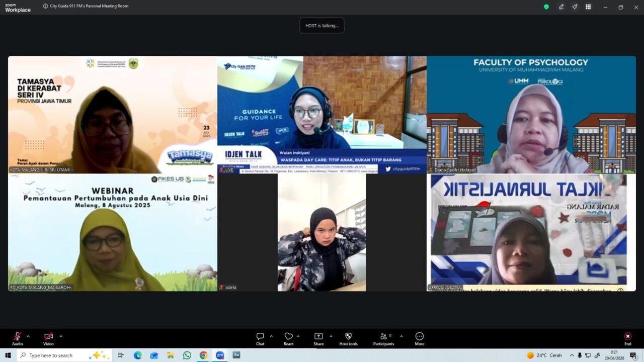Change the view layout with grid icon
The height and width of the screenshot is (362, 644).
pyautogui.click(x=589, y=7)
